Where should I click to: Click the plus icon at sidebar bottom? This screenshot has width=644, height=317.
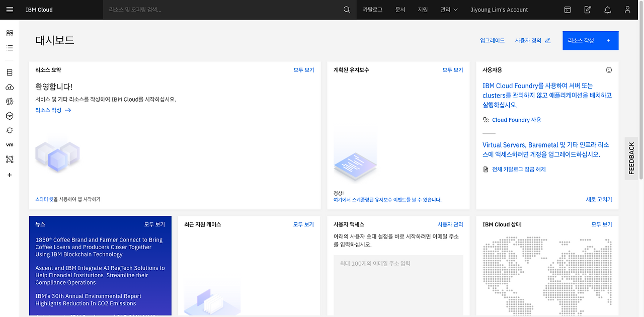click(x=9, y=175)
